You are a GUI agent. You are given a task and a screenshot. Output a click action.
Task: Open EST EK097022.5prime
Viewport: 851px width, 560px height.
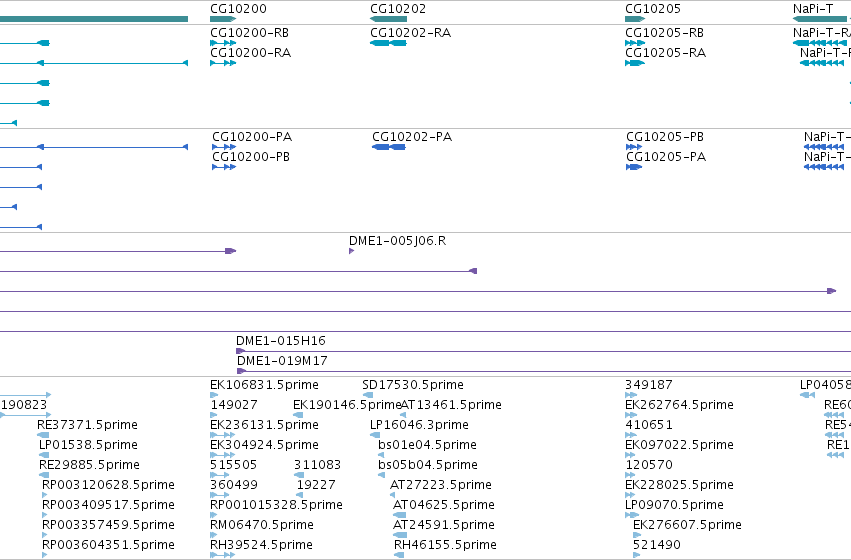679,445
